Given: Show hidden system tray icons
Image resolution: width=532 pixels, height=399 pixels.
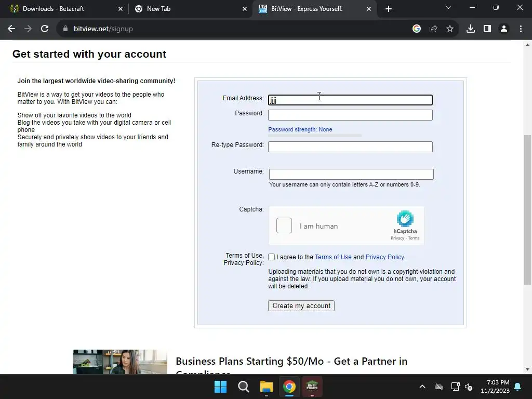Looking at the screenshot, I should coord(422,387).
